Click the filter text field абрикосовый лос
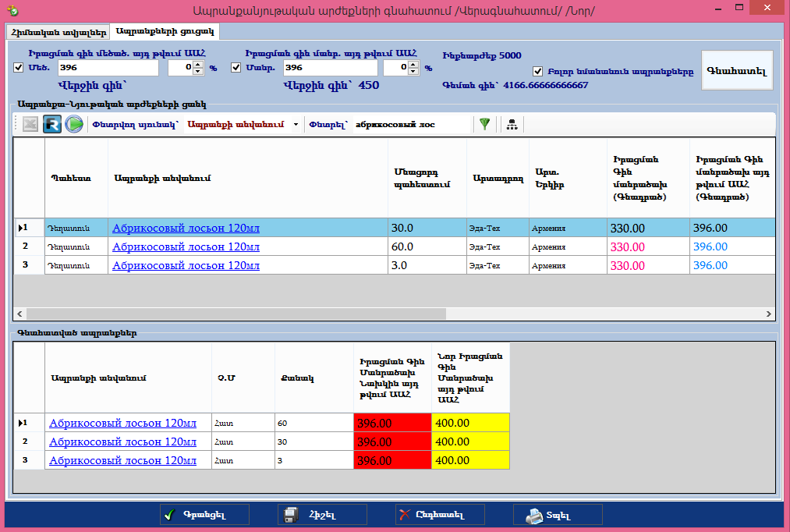 (x=411, y=125)
